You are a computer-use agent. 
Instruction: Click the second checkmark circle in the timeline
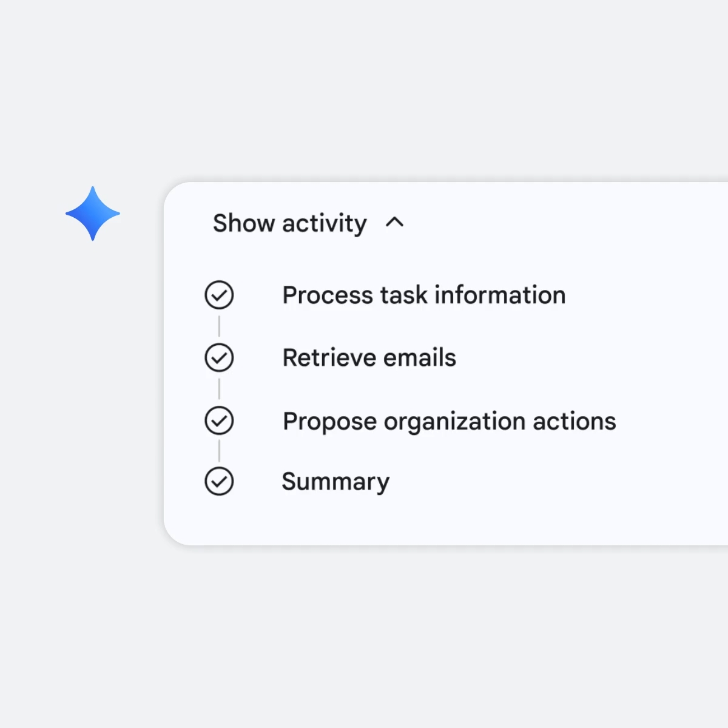[x=219, y=358]
